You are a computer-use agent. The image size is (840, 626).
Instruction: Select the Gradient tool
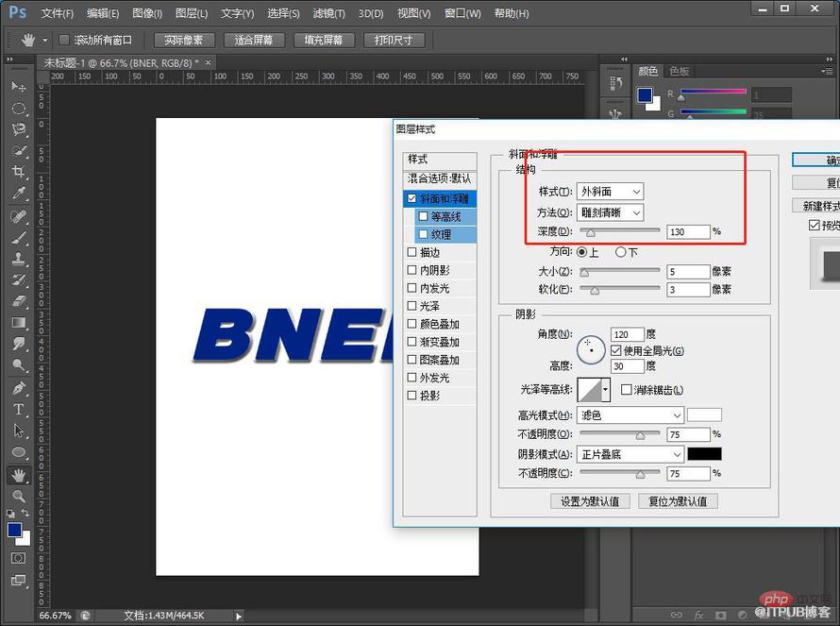tap(19, 323)
